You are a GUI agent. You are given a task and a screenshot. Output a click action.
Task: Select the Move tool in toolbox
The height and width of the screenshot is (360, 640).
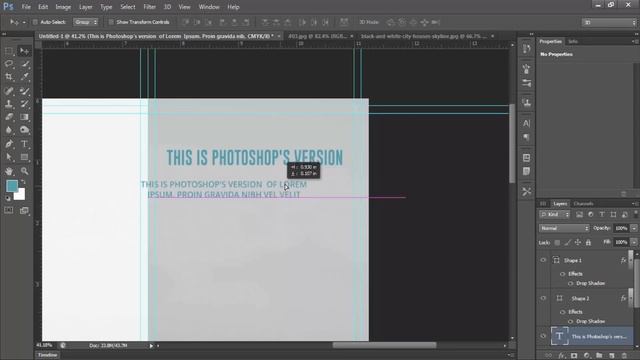24,51
